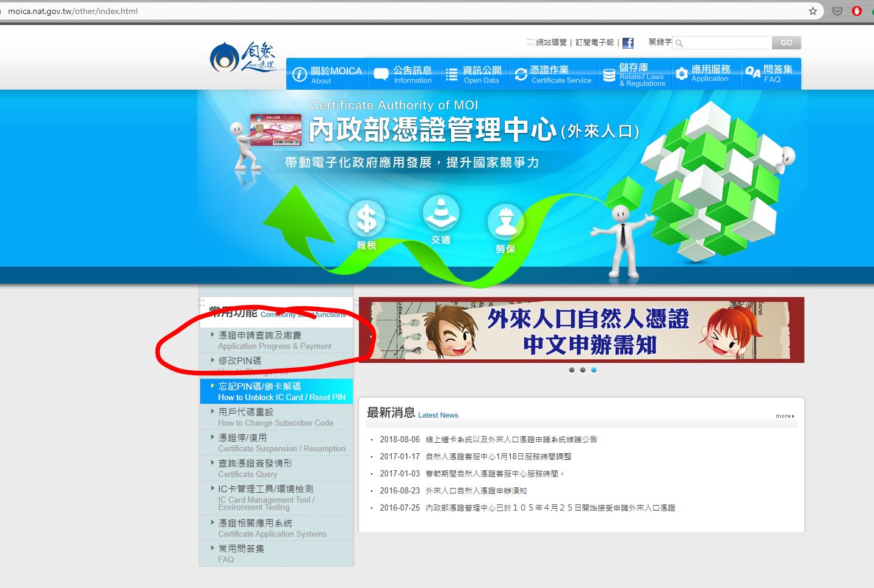
Task: Select the second carousel dot
Action: (x=583, y=370)
